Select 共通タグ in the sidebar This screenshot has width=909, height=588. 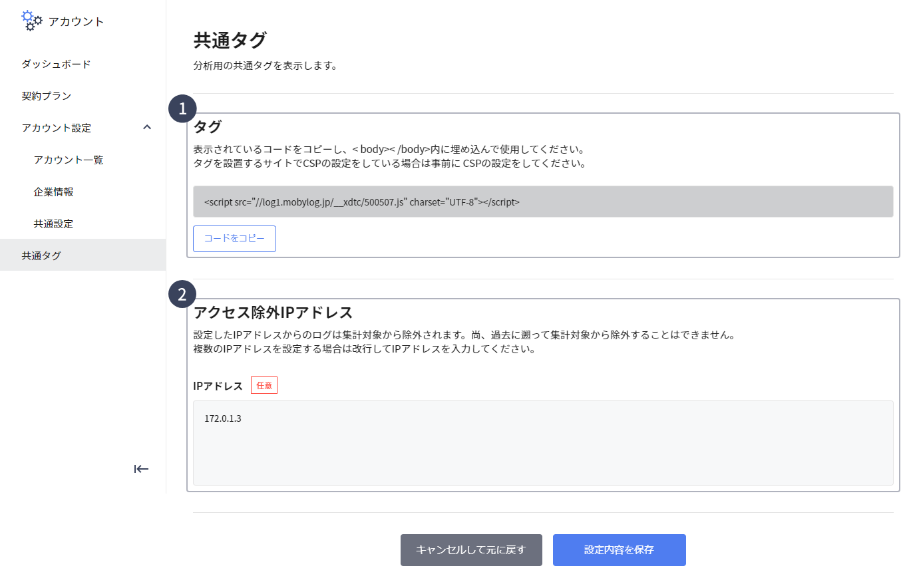tap(83, 255)
